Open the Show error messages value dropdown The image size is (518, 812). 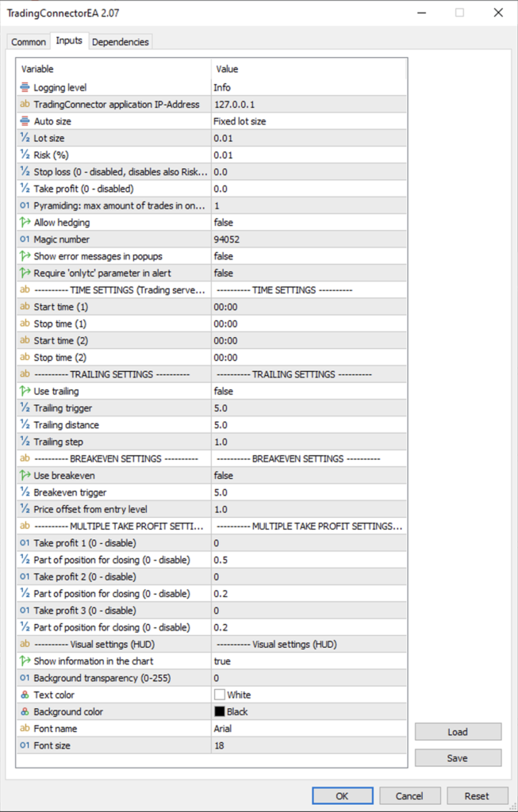tap(223, 256)
